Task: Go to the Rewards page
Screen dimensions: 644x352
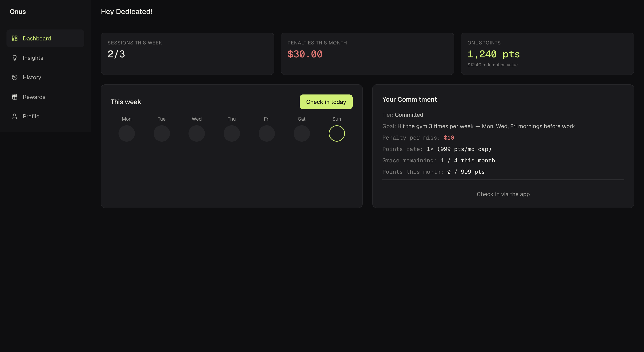Action: (x=34, y=97)
